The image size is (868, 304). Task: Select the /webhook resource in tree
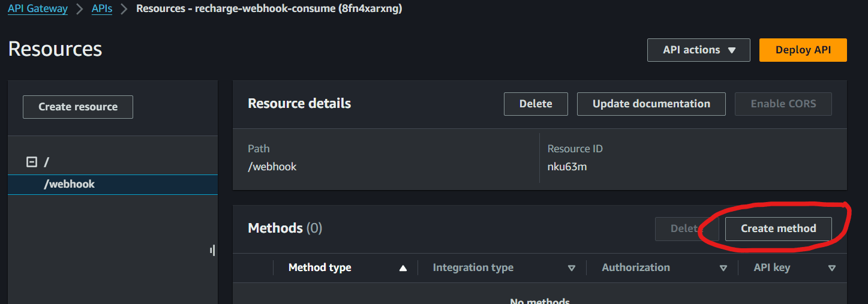(x=113, y=184)
